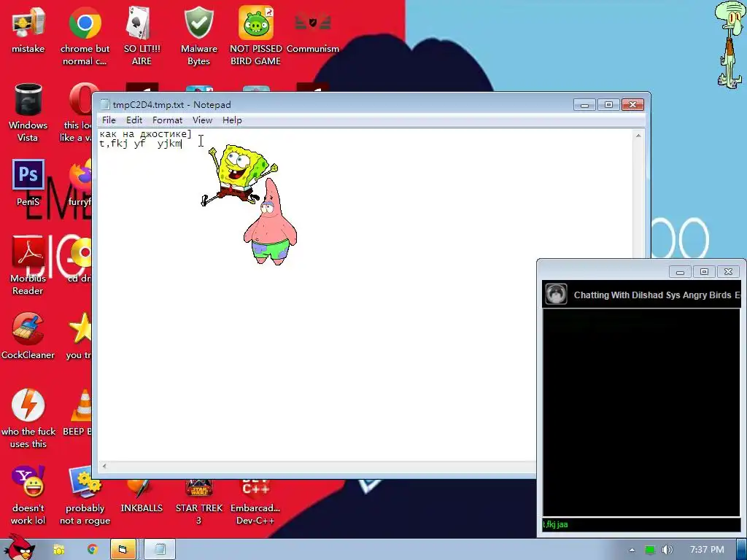
Task: Click the Patrick Star image over Notepad
Action: pos(270,222)
